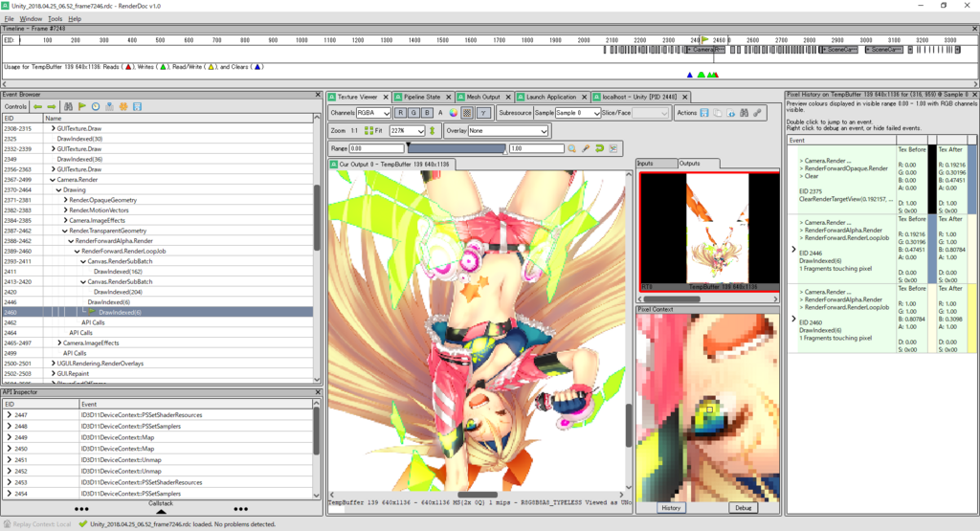
Task: Click the orange asterisk icon in Event Browser
Action: 123,107
